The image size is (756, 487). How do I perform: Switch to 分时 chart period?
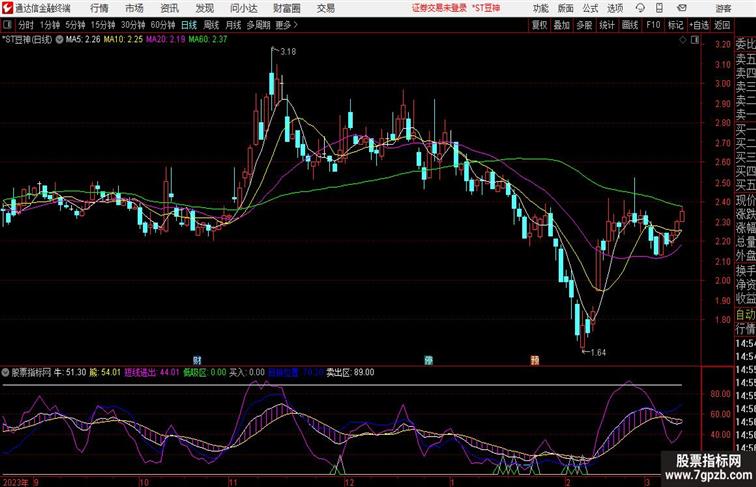pos(26,25)
